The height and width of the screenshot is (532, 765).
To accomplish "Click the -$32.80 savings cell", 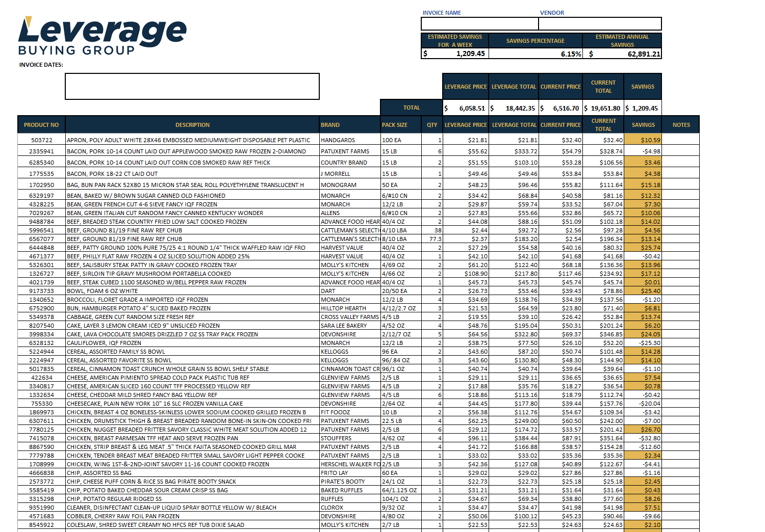I will pyautogui.click(x=643, y=438).
